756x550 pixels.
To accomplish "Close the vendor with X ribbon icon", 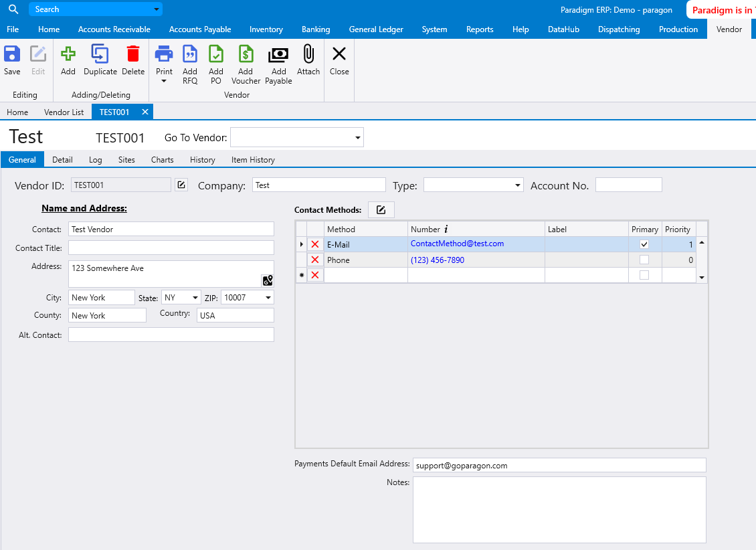I will (339, 54).
